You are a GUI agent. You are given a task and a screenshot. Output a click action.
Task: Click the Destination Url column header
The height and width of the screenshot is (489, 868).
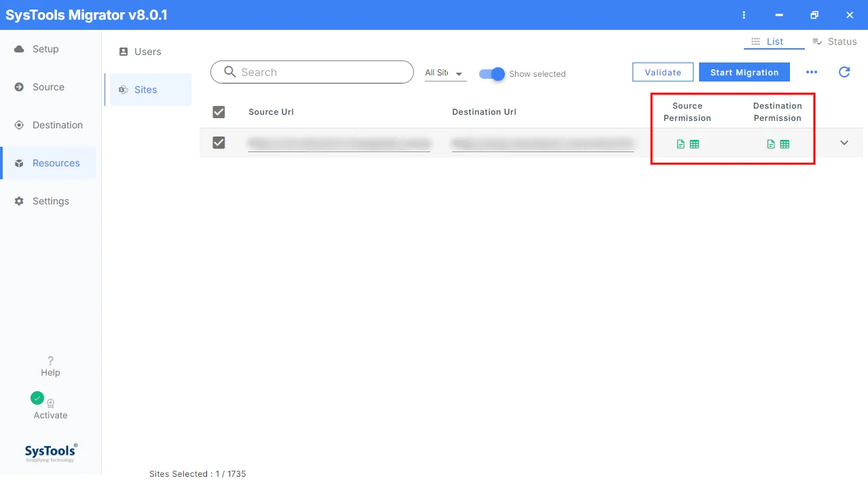[x=485, y=112]
